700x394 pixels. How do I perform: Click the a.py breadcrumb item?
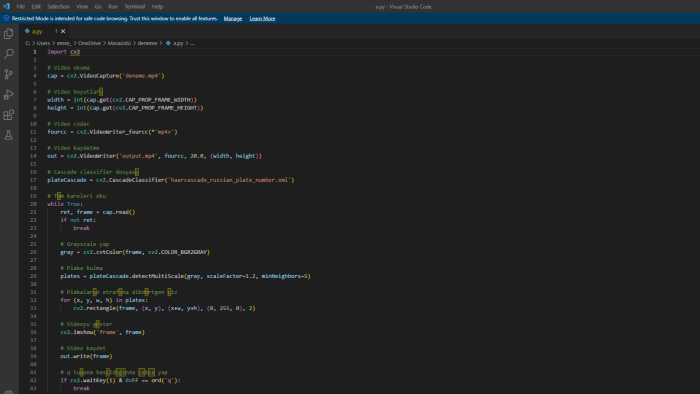click(x=178, y=43)
